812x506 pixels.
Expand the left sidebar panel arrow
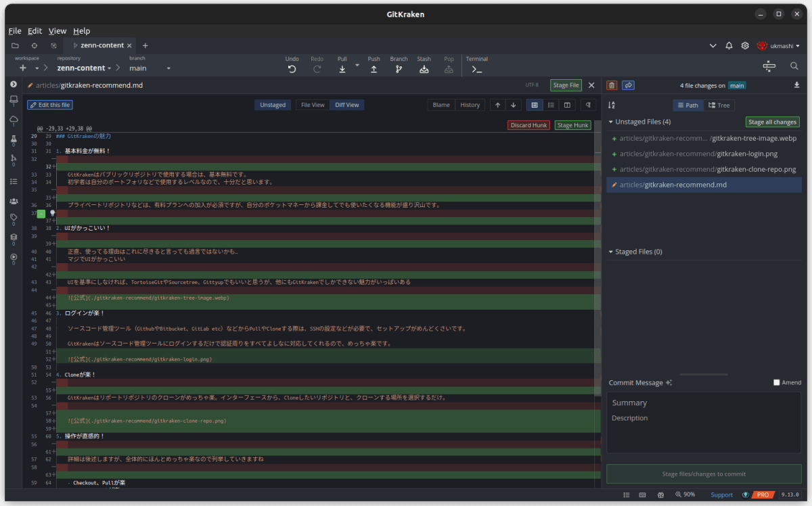click(x=14, y=84)
